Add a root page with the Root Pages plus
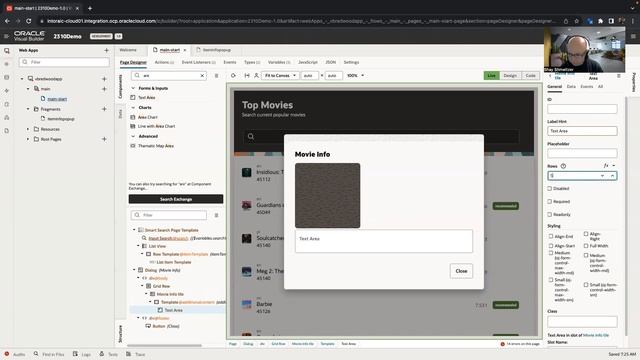 coord(104,139)
